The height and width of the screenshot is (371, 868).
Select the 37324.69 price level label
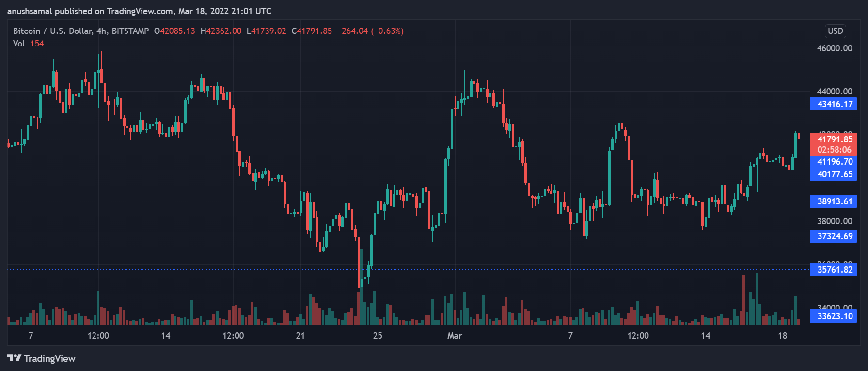(834, 236)
